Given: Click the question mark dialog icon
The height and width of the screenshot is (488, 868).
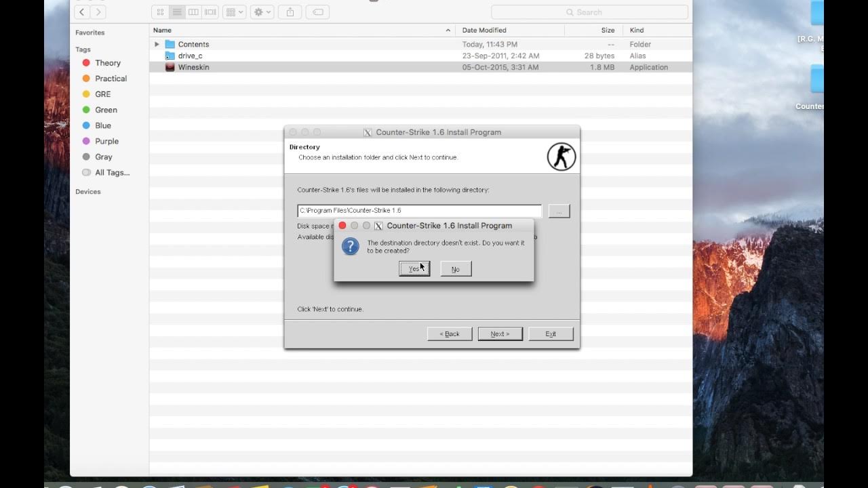Looking at the screenshot, I should pyautogui.click(x=350, y=246).
